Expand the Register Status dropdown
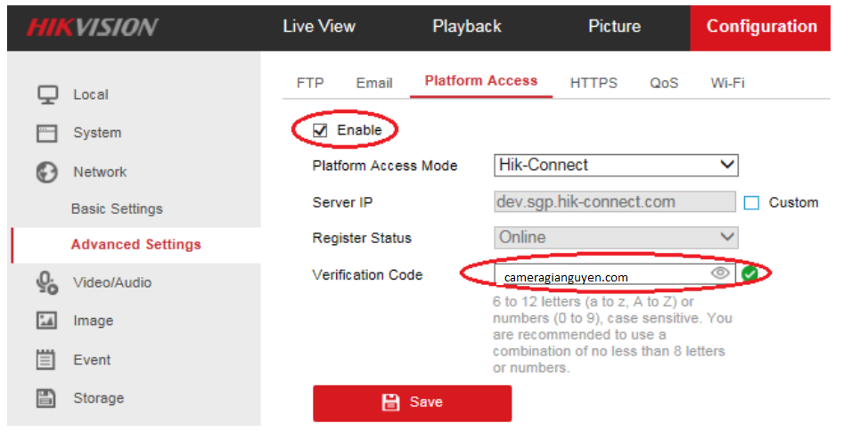 (x=616, y=237)
